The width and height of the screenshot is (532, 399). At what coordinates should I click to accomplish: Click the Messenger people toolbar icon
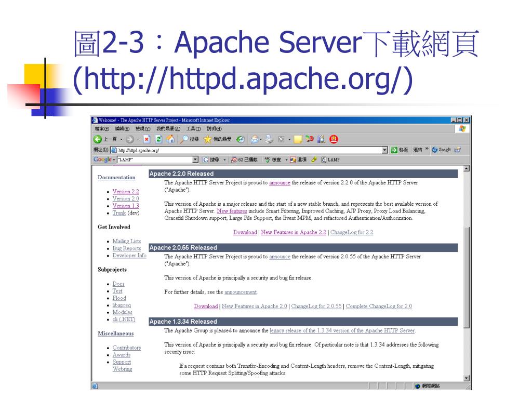click(x=309, y=139)
